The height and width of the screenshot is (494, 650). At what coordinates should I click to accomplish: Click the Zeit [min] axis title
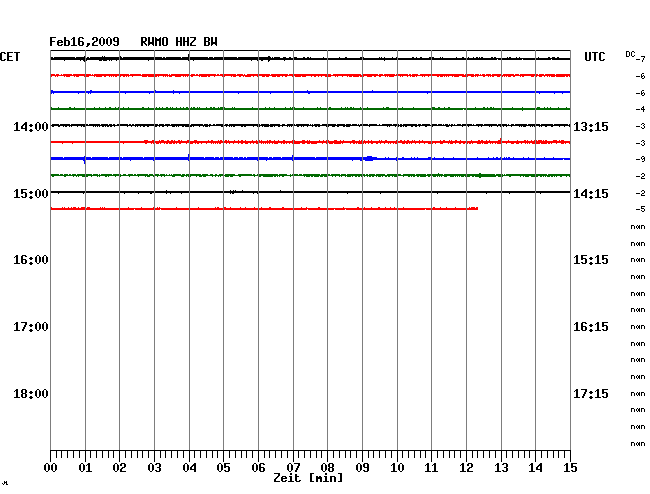308,478
